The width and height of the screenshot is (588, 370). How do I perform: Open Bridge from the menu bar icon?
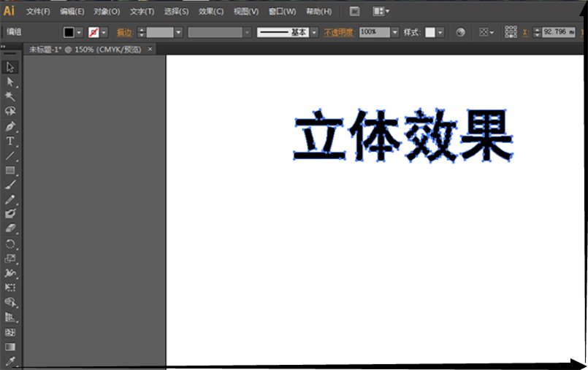tap(354, 12)
